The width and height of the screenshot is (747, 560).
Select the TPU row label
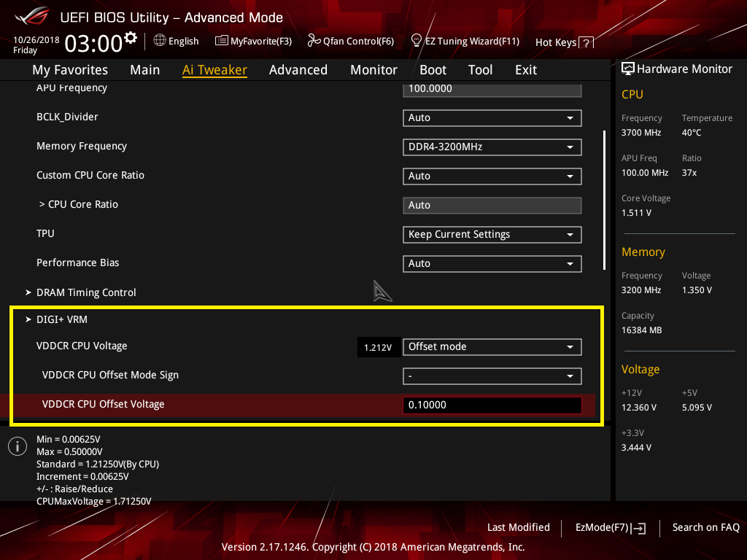pos(45,234)
